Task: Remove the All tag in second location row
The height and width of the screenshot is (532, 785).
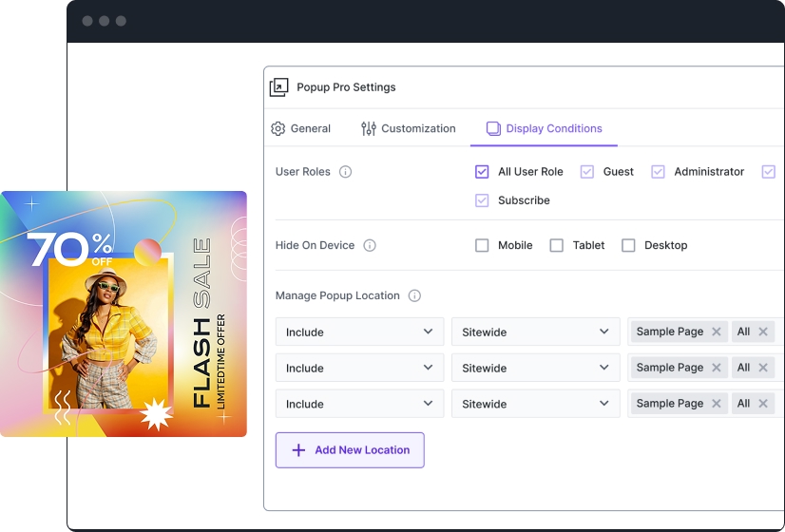Action: click(x=763, y=368)
